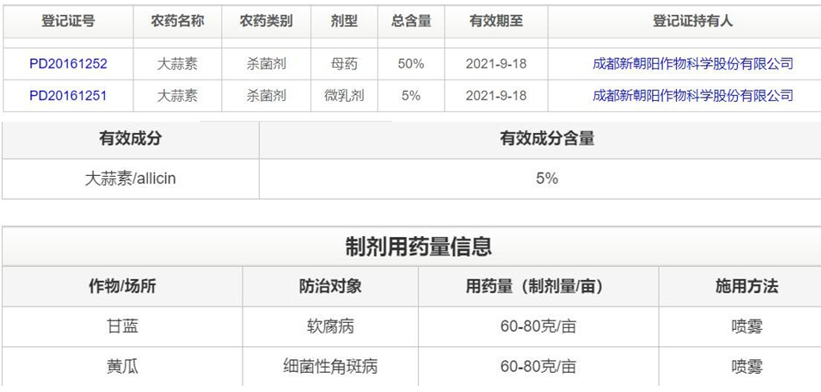Select the 软腐病 disease cell
821x392 pixels.
point(330,327)
